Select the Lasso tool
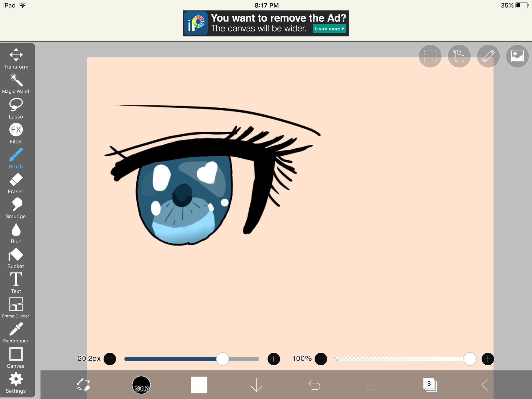532x399 pixels. pyautogui.click(x=16, y=108)
